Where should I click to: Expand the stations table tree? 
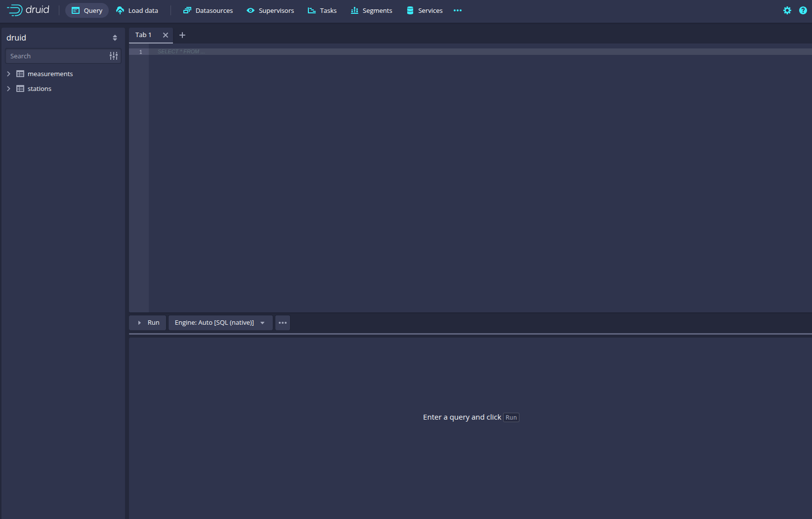8,89
